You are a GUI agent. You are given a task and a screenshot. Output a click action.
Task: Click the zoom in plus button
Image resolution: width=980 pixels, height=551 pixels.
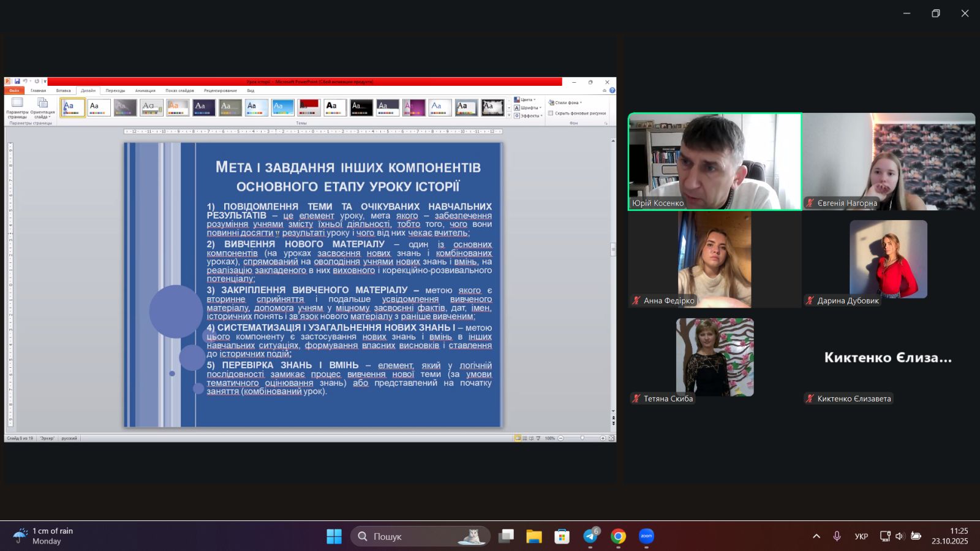tap(603, 438)
